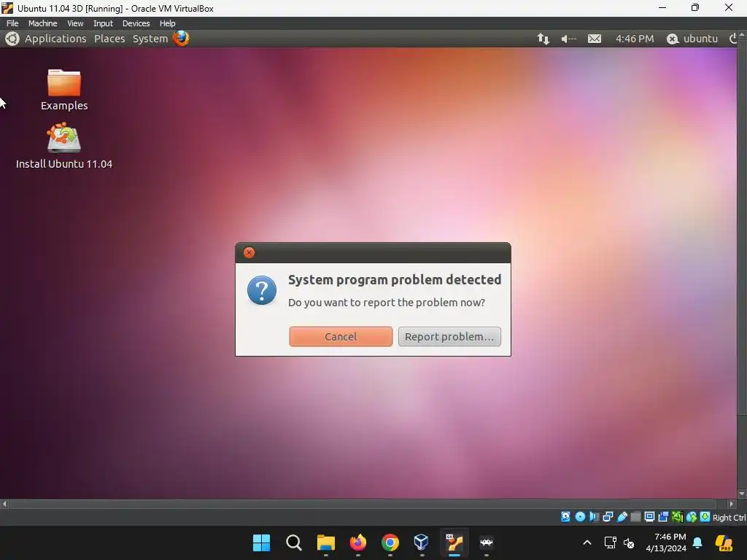Expand the Applications menu in Ubuntu panel
The image size is (747, 560).
55,39
